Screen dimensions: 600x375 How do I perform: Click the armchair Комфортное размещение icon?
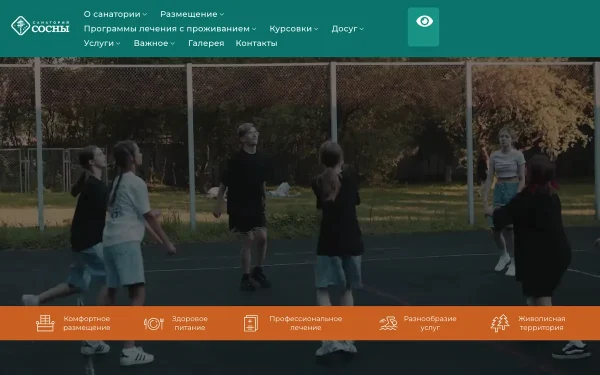(45, 323)
